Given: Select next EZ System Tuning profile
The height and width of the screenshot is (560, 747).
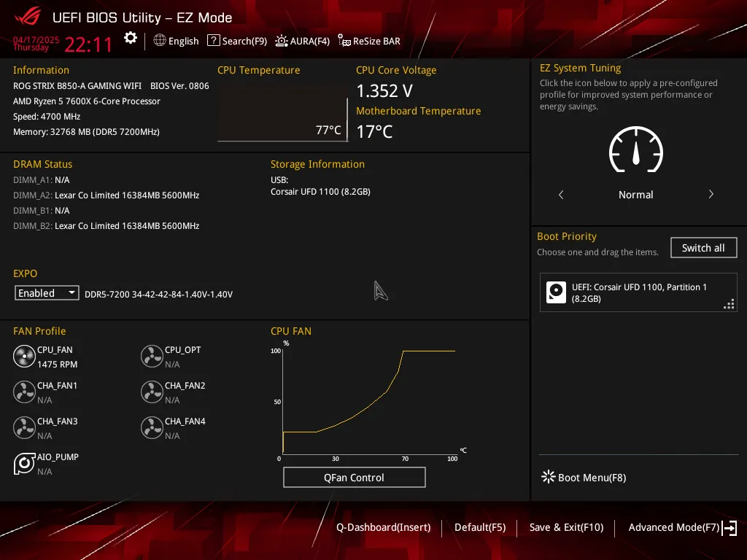Looking at the screenshot, I should point(711,194).
